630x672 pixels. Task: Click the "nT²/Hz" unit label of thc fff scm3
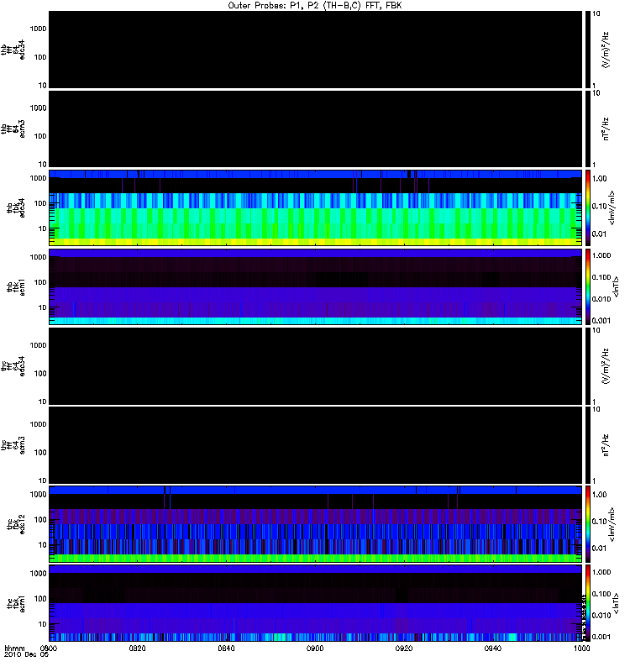[606, 445]
